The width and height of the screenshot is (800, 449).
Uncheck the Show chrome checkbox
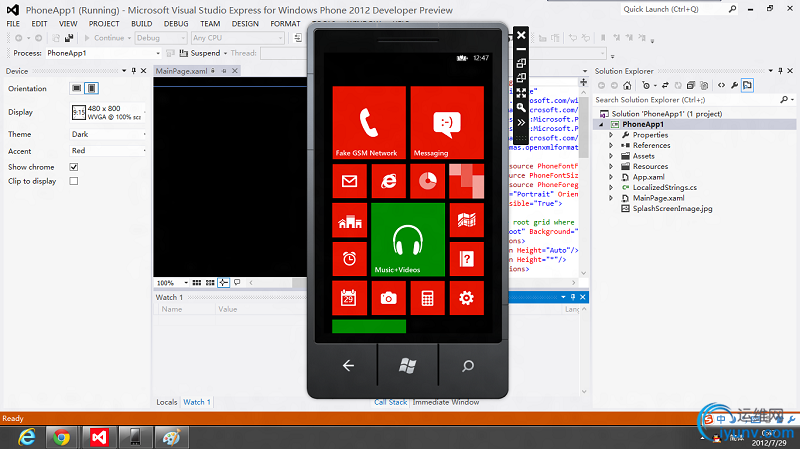(74, 166)
